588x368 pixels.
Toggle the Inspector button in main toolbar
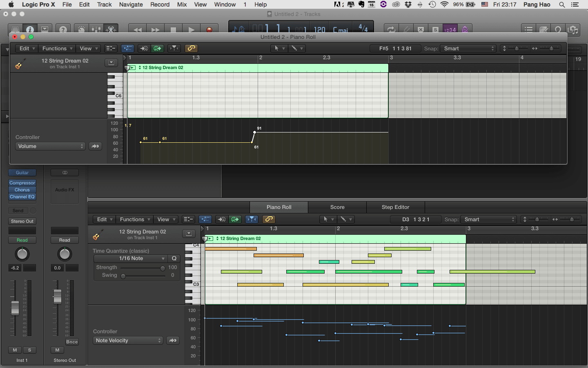pyautogui.click(x=30, y=29)
